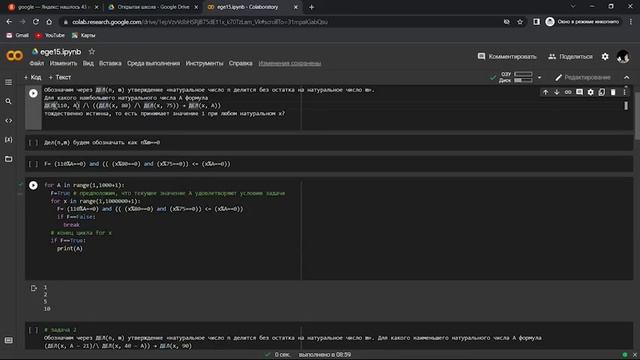Go to the browser home page

point(49,22)
